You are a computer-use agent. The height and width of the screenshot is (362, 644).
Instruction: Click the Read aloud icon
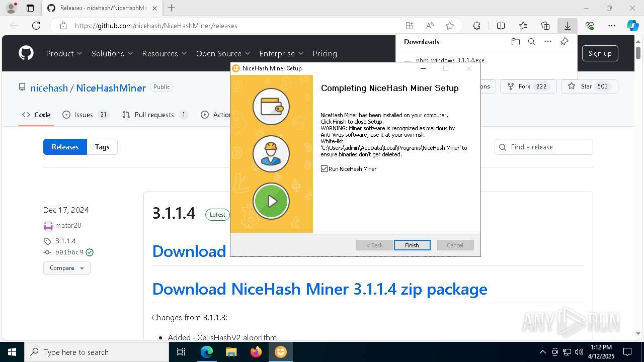pos(430,26)
